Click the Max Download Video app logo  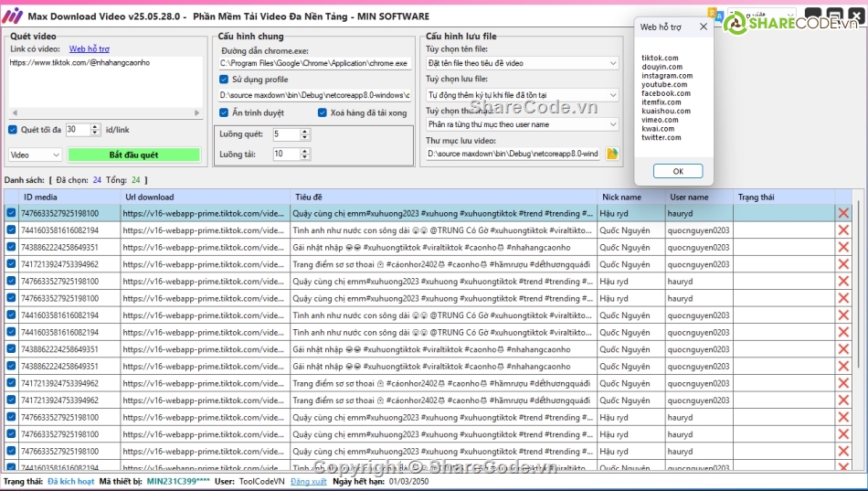pyautogui.click(x=12, y=16)
